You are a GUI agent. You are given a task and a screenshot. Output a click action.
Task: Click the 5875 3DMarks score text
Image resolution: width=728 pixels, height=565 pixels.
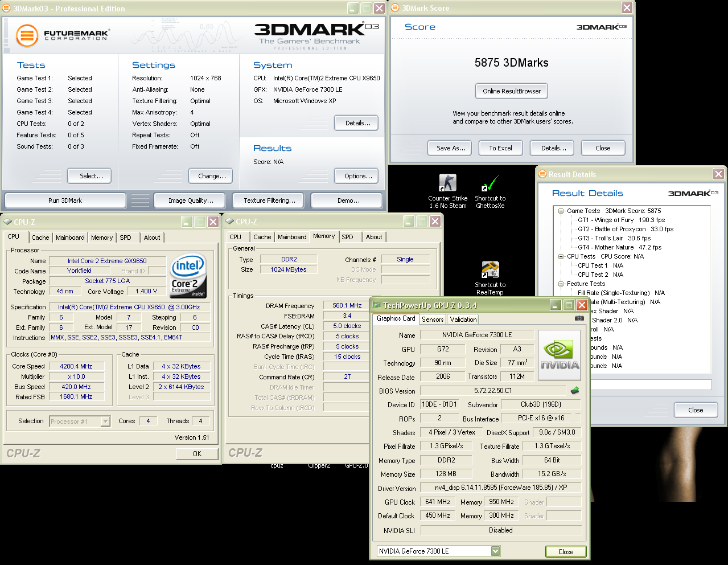tap(512, 63)
